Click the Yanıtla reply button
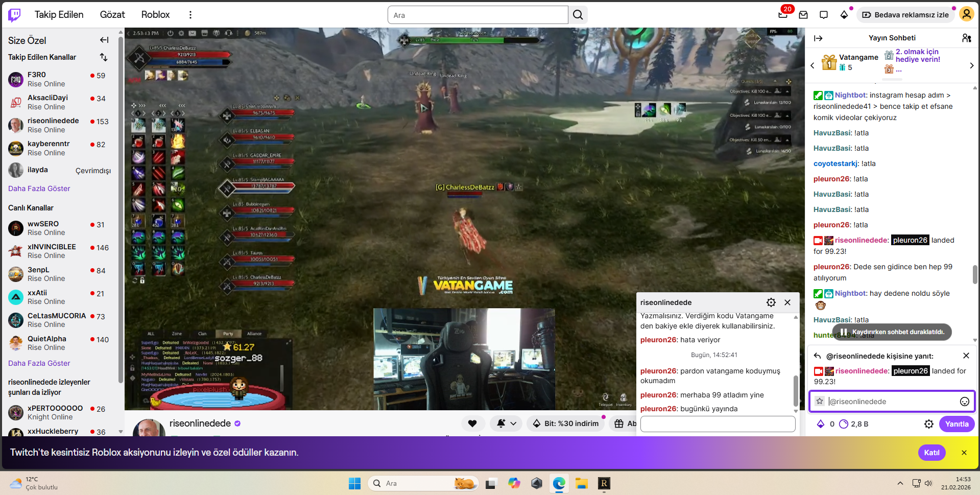 [x=957, y=424]
